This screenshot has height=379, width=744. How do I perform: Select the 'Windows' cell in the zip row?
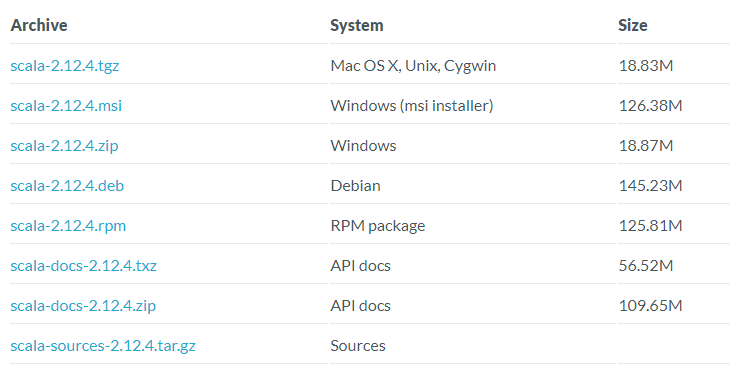coord(363,146)
